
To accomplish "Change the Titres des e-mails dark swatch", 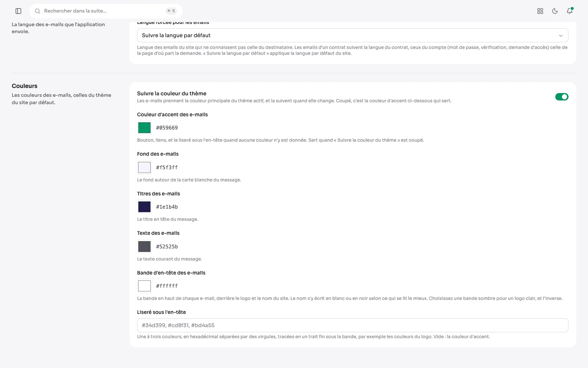I will pos(144,207).
